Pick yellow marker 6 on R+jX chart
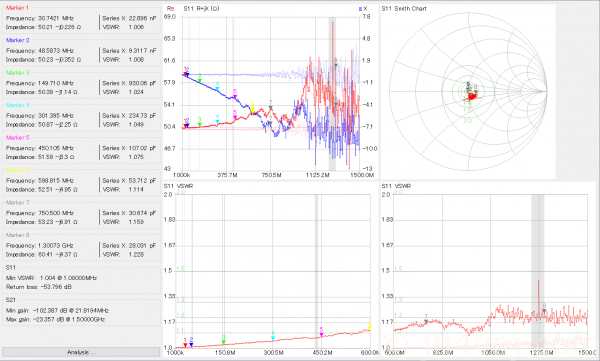Viewport: 600px width, 361px height. [253, 111]
